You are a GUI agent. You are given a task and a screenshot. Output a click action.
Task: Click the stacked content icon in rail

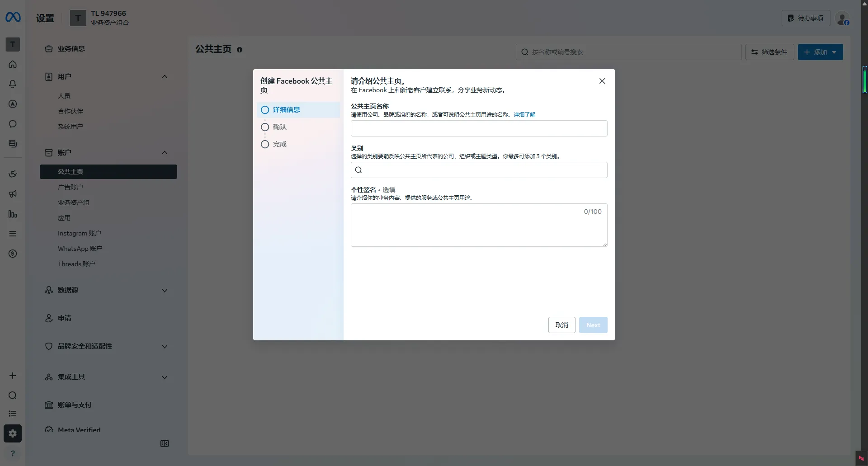13,144
